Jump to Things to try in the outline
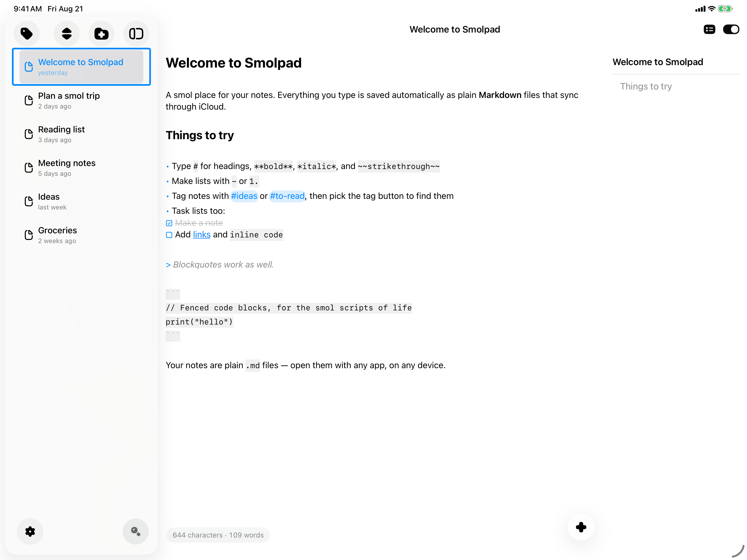 pos(646,86)
